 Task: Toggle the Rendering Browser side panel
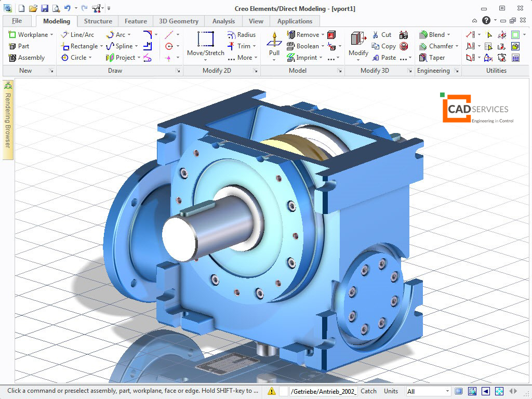point(8,119)
